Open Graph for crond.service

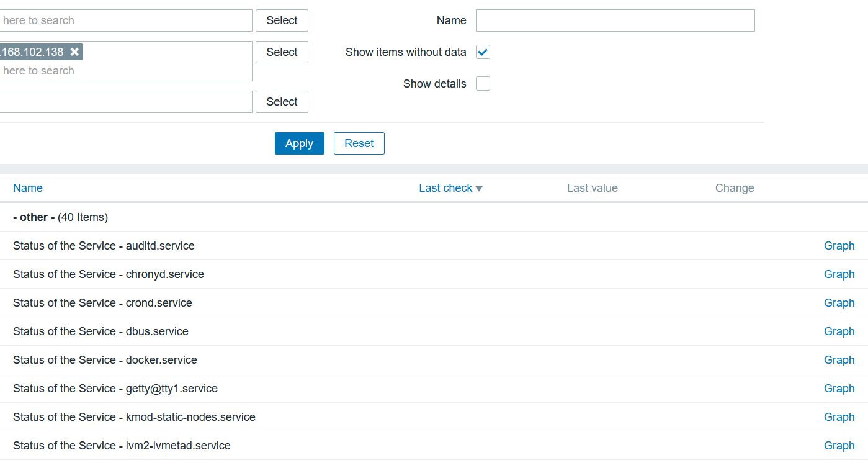[x=839, y=303]
